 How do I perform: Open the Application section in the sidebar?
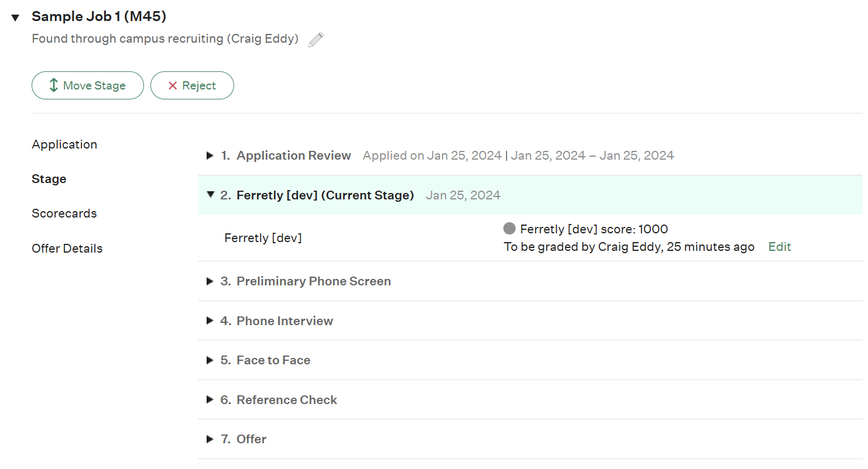click(64, 144)
